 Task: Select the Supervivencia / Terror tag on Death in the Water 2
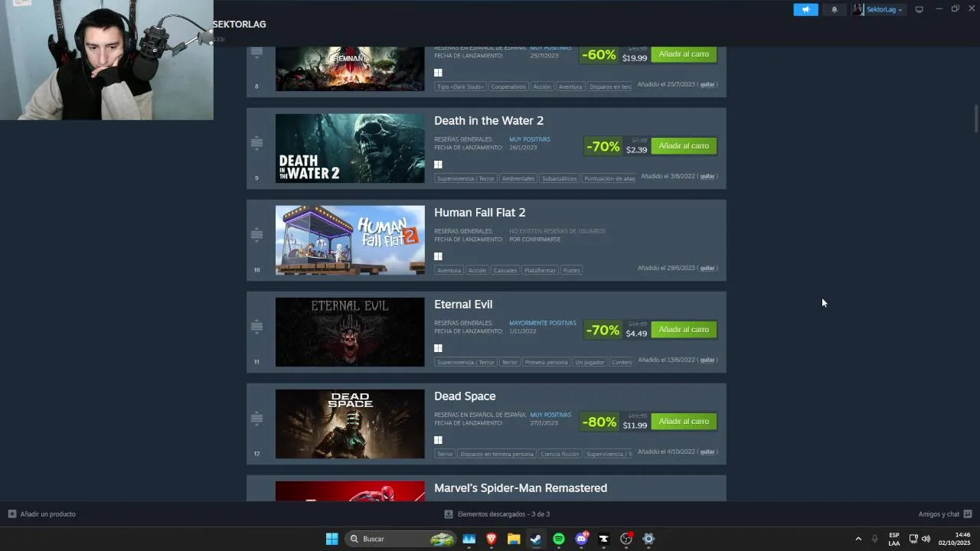pos(465,178)
